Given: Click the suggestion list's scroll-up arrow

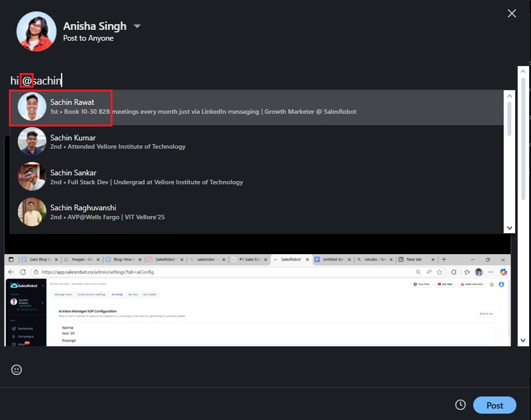Looking at the screenshot, I should pos(509,96).
